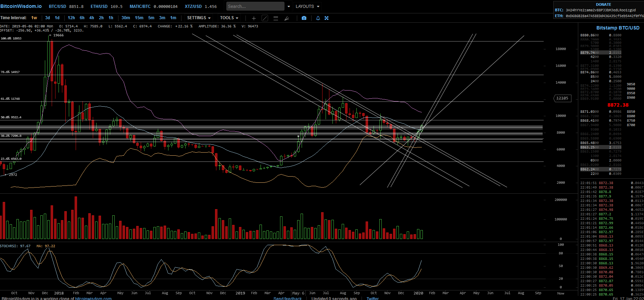The width and height of the screenshot is (644, 300).
Task: Toggle fullscreen chart mode icon
Action: click(x=327, y=18)
